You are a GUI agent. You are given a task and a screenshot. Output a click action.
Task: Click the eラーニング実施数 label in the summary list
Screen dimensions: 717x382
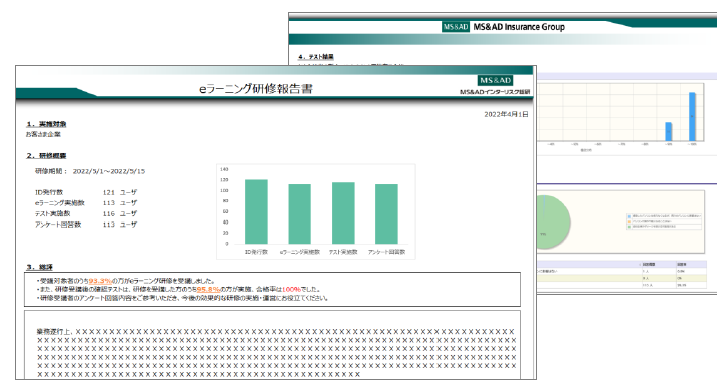point(59,203)
